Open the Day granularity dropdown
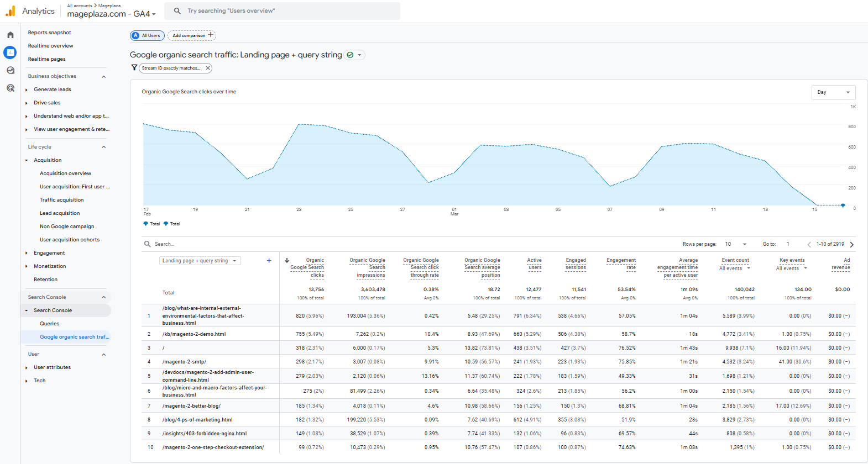Image resolution: width=868 pixels, height=464 pixels. [833, 92]
